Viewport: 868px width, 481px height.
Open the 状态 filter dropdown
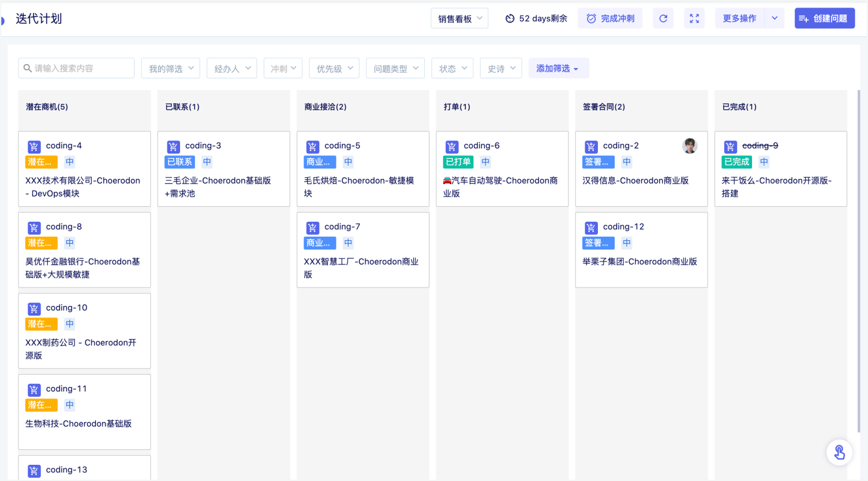pos(452,68)
